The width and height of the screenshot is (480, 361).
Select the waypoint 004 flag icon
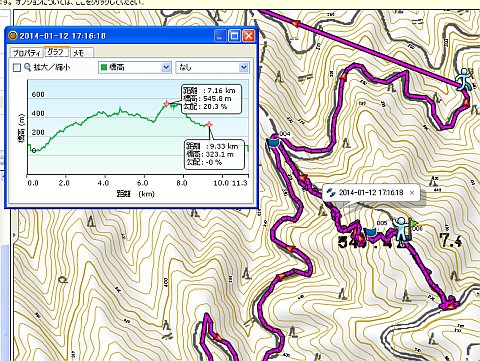273,143
